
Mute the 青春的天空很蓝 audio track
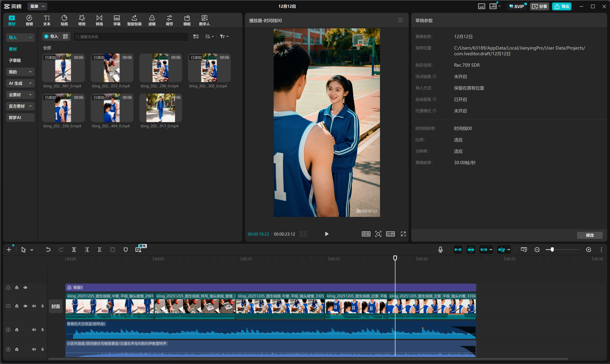[x=34, y=330]
